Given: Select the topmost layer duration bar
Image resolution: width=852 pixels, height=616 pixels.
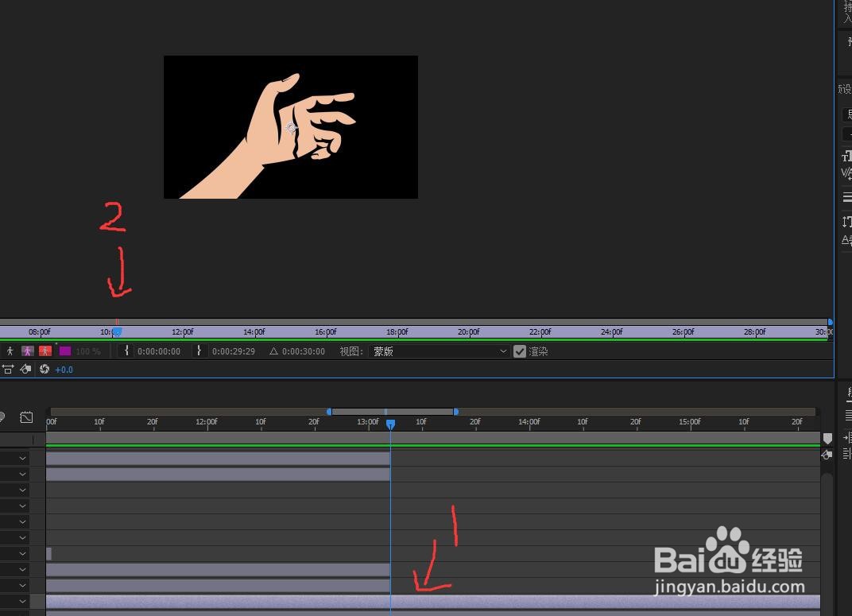Looking at the screenshot, I should pyautogui.click(x=218, y=459).
